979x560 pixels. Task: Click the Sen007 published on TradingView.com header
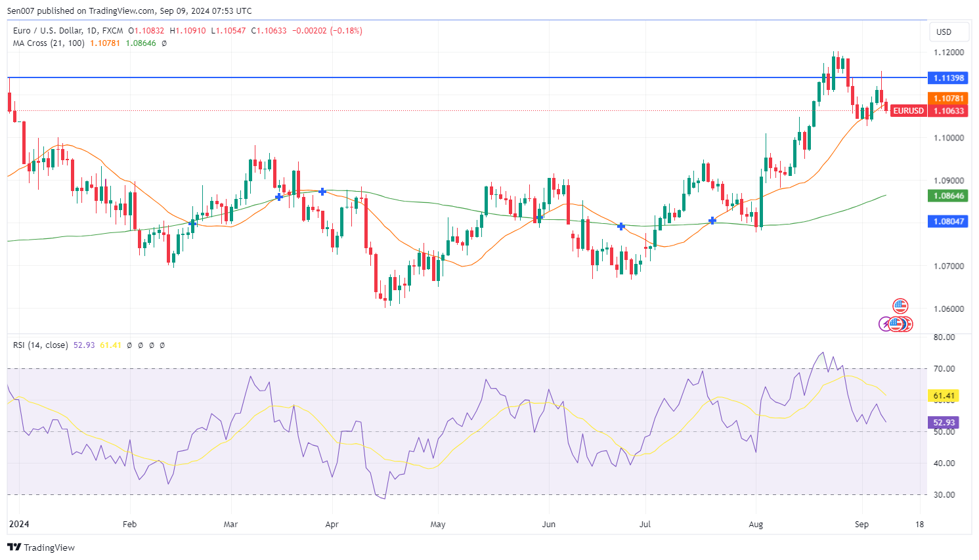click(x=129, y=11)
